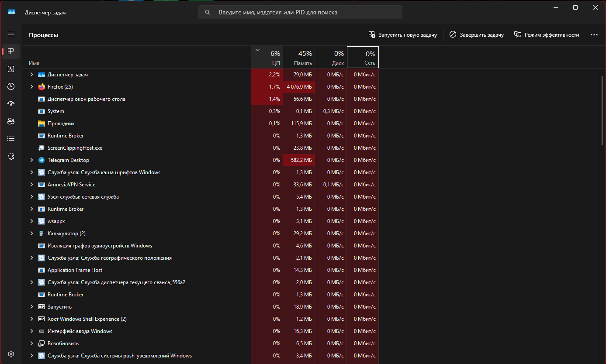Click the search field for process name

[x=300, y=13]
